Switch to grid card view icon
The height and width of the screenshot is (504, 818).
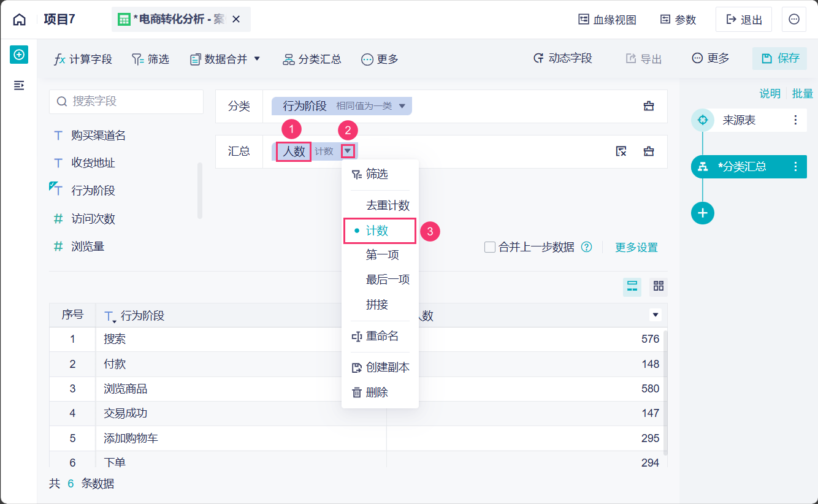click(659, 286)
